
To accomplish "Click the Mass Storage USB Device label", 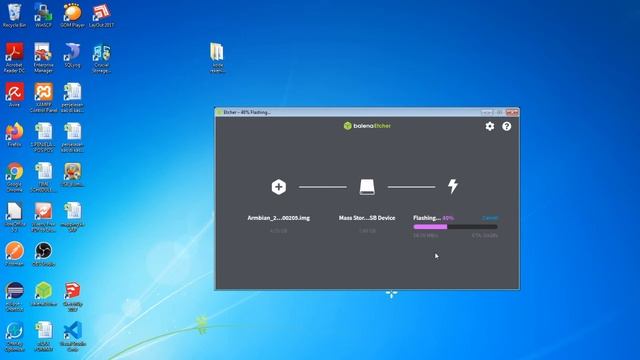I will pos(367,218).
